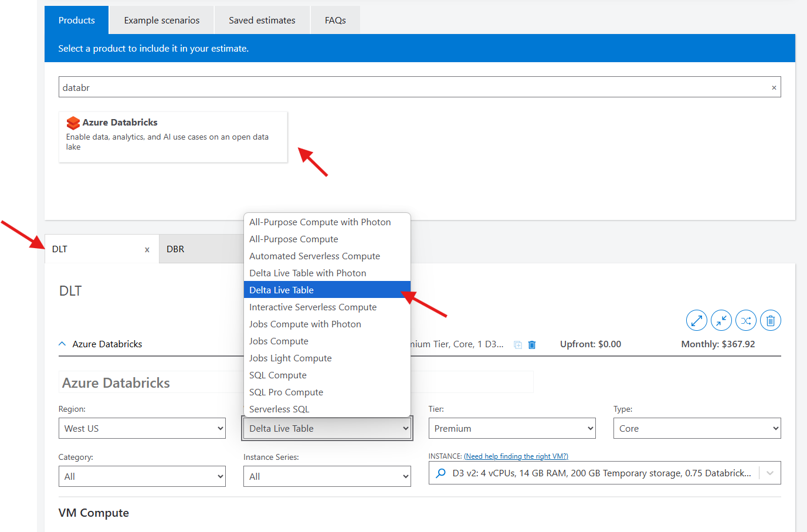
Task: Choose Jobs Light Compute option
Action: point(327,358)
